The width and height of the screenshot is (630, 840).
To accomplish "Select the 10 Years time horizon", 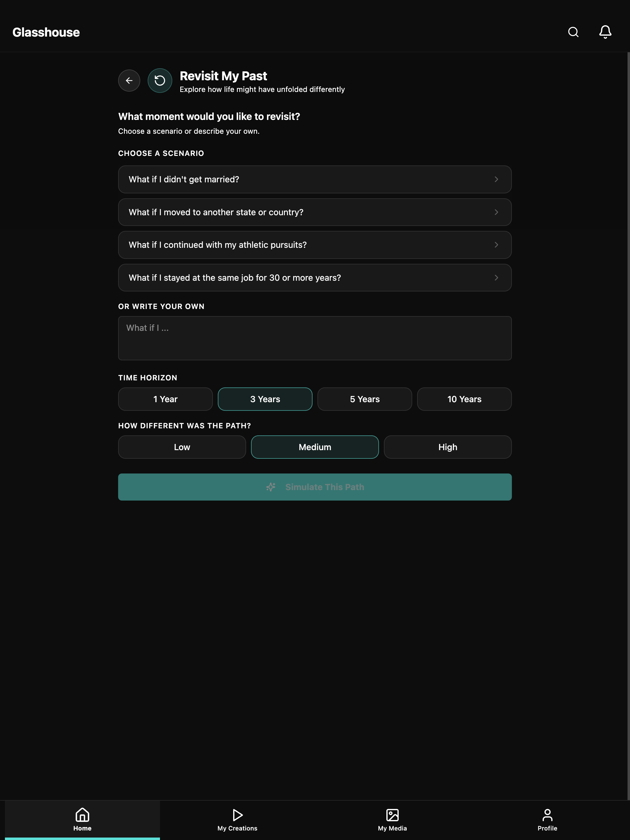I will 464,399.
